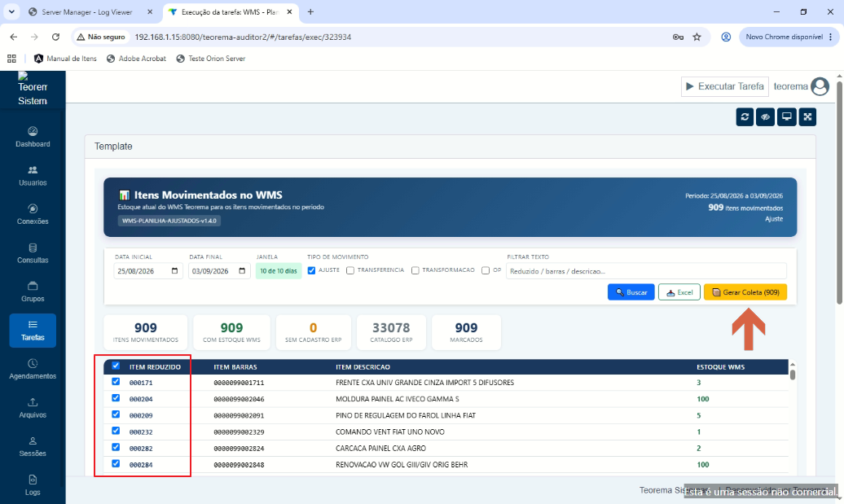Screen dimensions: 844x504
Task: Select the Execução da tarefa: WMS tab
Action: tap(230, 12)
